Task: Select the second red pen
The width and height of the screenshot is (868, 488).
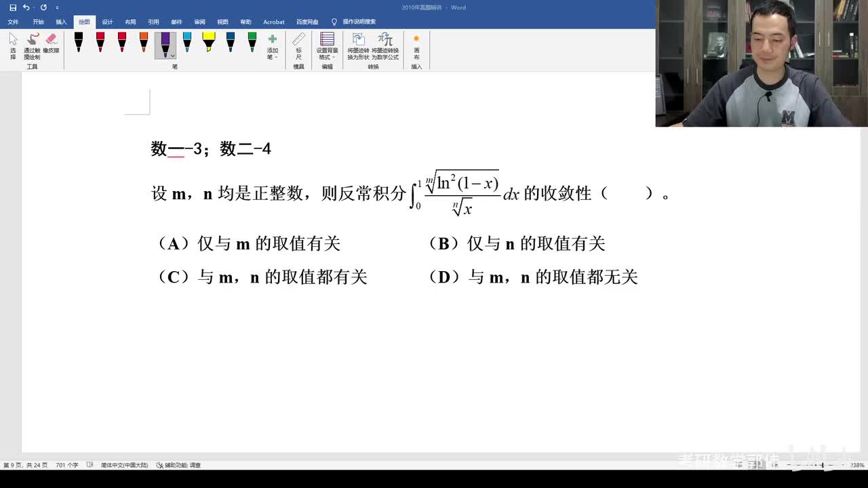Action: coord(122,42)
